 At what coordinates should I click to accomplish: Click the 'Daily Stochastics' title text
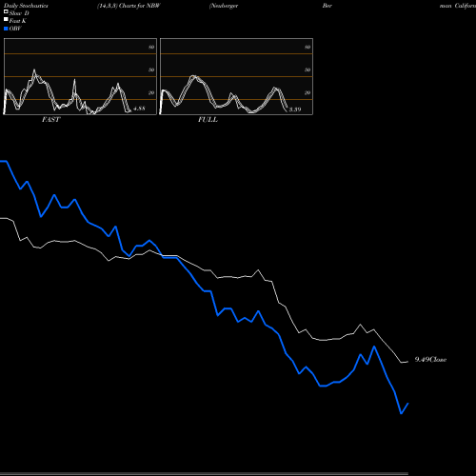[x=26, y=6]
